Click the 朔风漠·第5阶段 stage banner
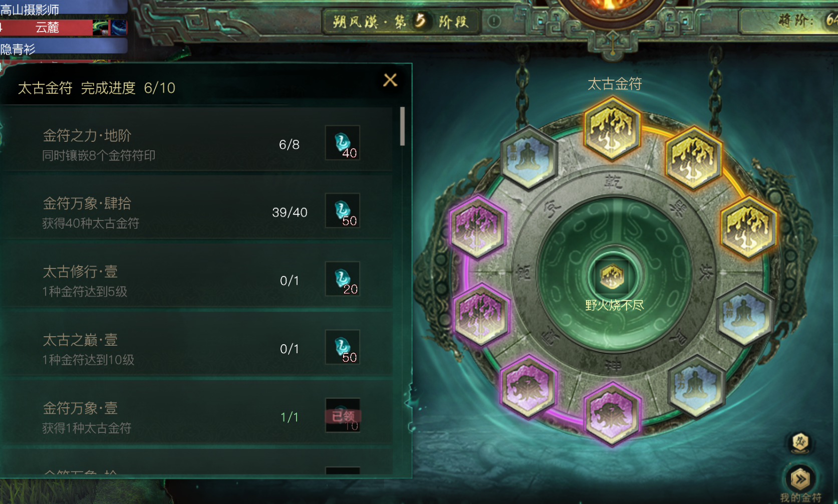 click(402, 22)
